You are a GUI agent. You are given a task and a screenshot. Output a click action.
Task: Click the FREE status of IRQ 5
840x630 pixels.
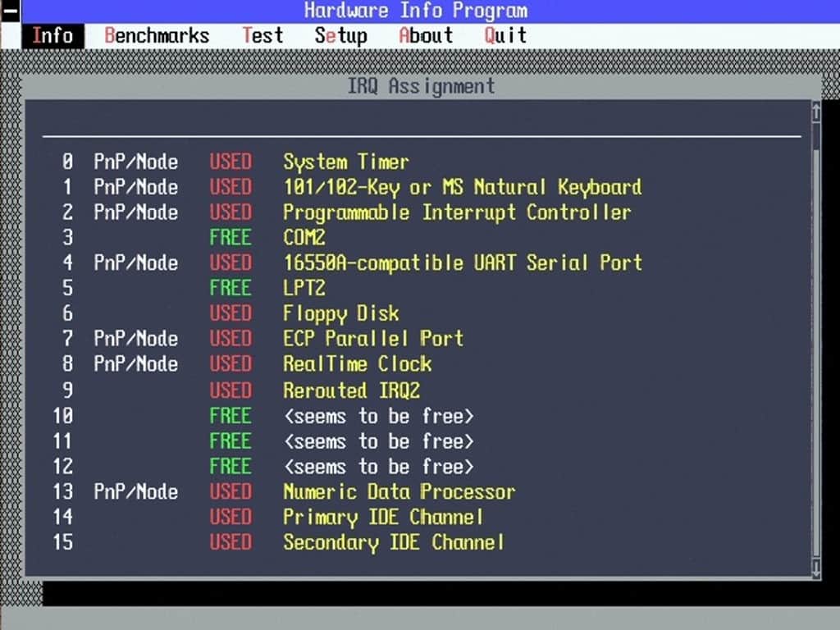(231, 288)
